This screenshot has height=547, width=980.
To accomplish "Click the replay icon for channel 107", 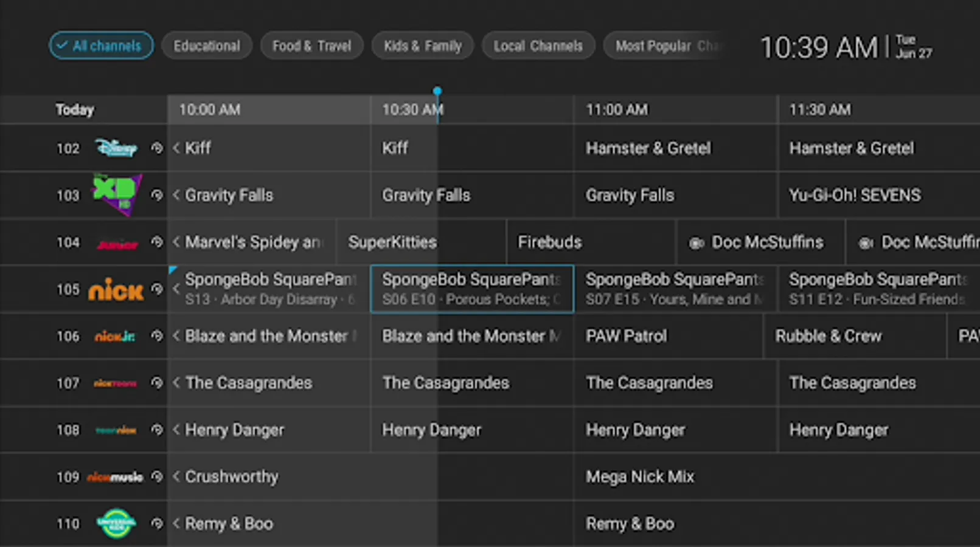I will (157, 383).
